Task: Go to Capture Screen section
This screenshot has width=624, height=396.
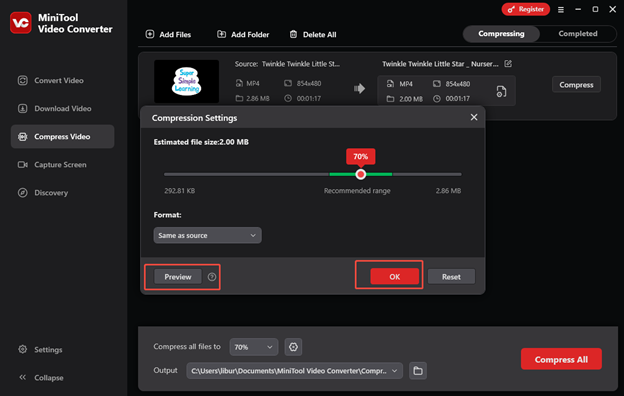Action: point(52,164)
